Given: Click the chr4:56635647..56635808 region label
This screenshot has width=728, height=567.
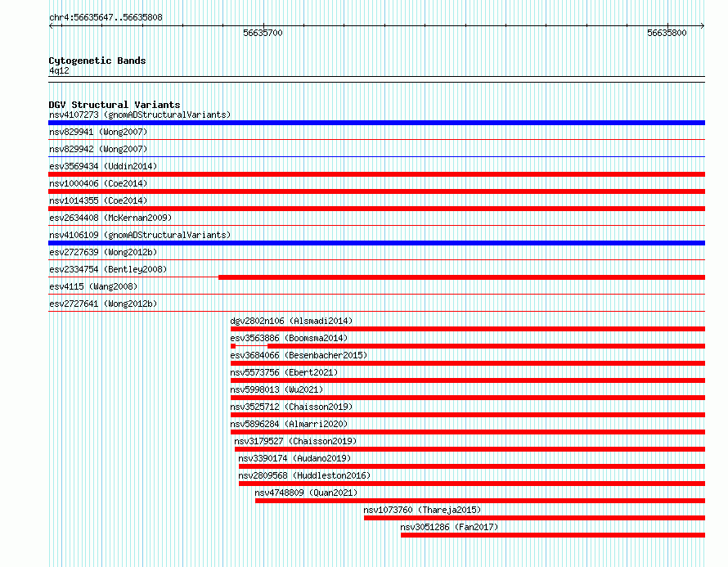Looking at the screenshot, I should pyautogui.click(x=106, y=17).
